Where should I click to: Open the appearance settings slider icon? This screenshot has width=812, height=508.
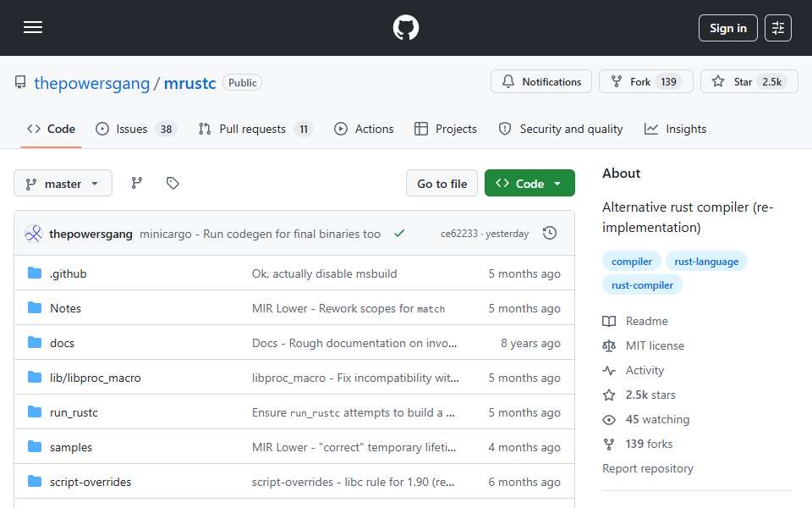pos(778,28)
